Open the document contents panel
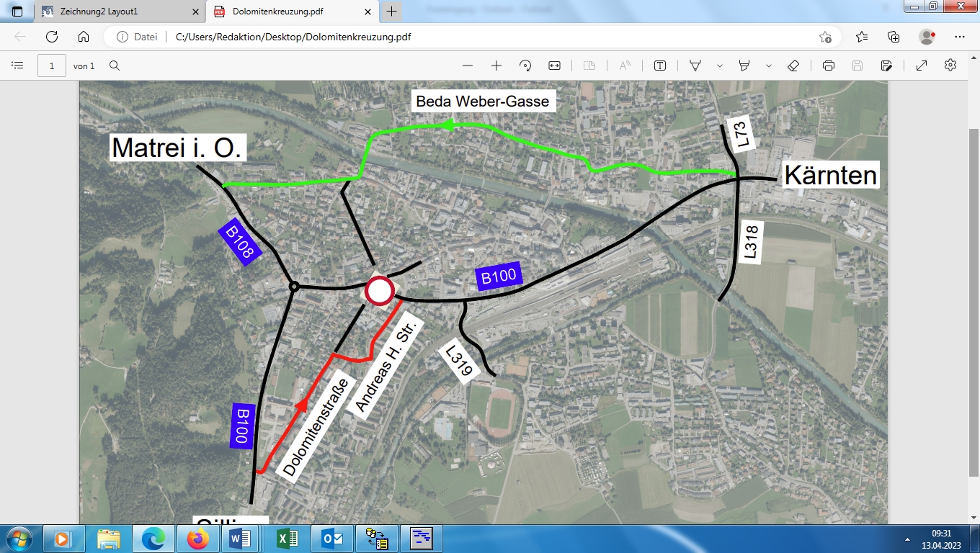Screen dimensions: 980x553 17,65
